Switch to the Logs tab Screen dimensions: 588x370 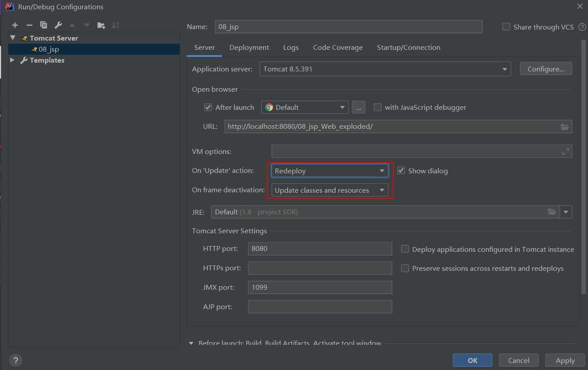[291, 47]
